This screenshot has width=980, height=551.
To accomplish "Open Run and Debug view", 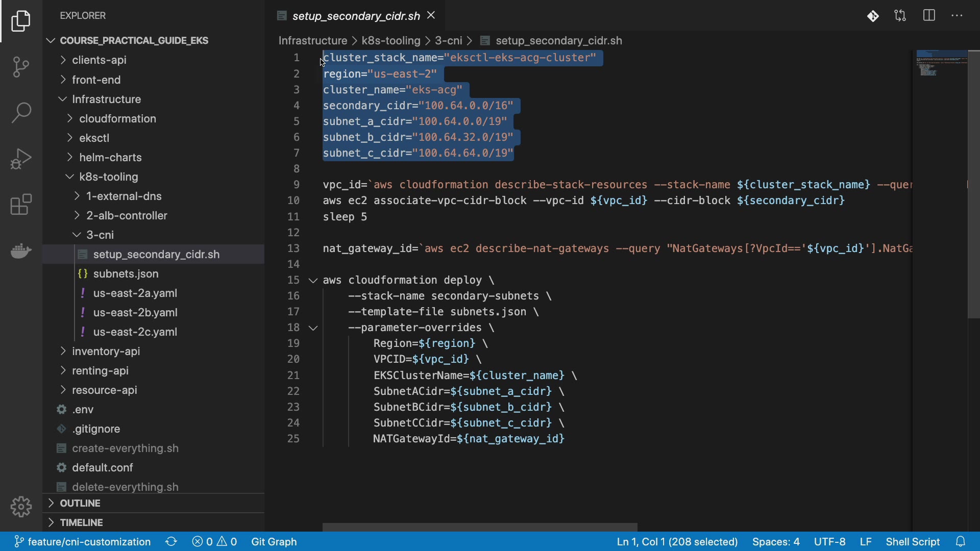I will click(x=21, y=159).
